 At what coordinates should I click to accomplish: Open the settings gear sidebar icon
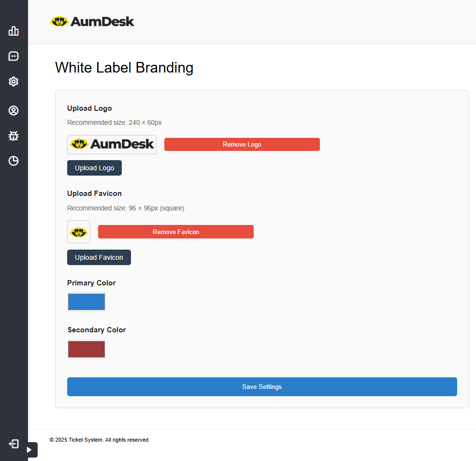[x=14, y=81]
